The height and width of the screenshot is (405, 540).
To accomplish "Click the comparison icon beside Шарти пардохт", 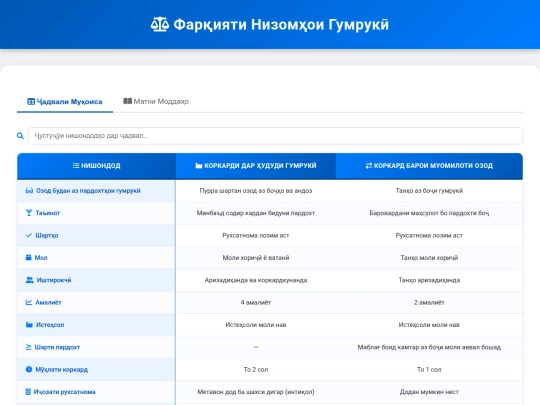I will 29,347.
